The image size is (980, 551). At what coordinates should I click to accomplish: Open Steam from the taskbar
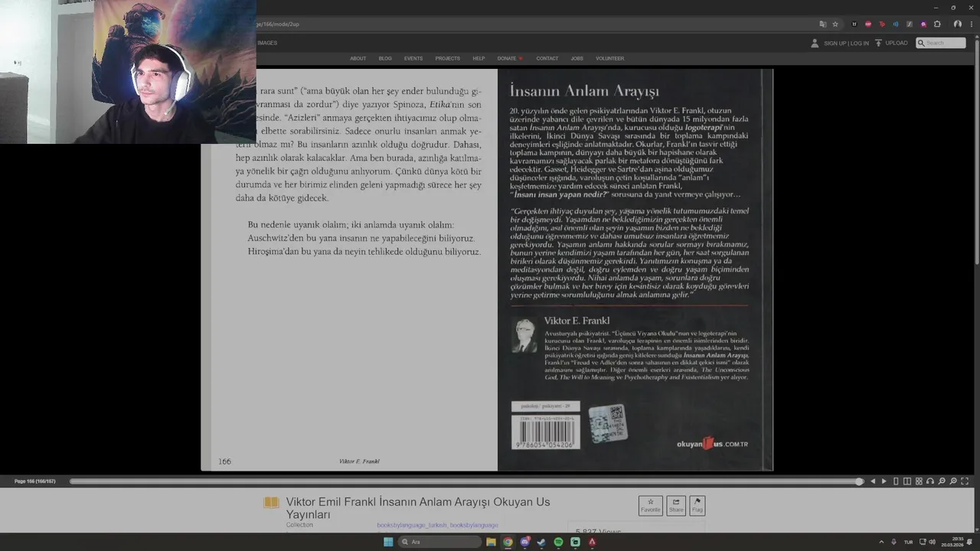541,542
